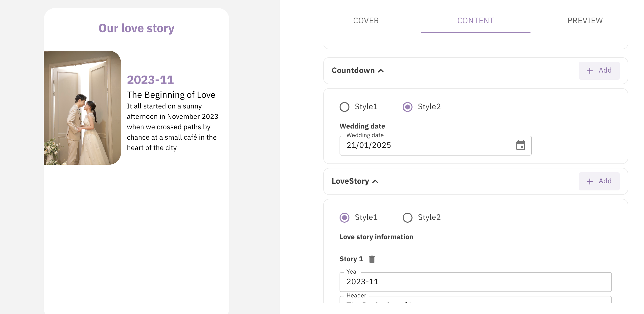The image size is (644, 314).
Task: Collapse the Countdown section
Action: [x=381, y=71]
